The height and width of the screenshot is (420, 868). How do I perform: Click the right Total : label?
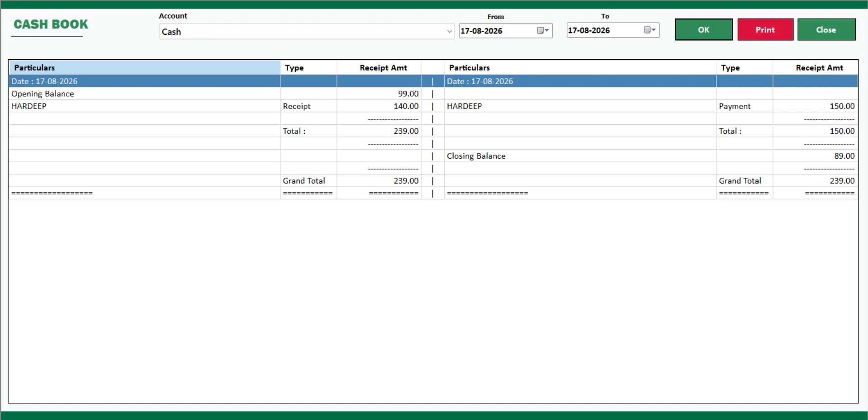tap(730, 131)
